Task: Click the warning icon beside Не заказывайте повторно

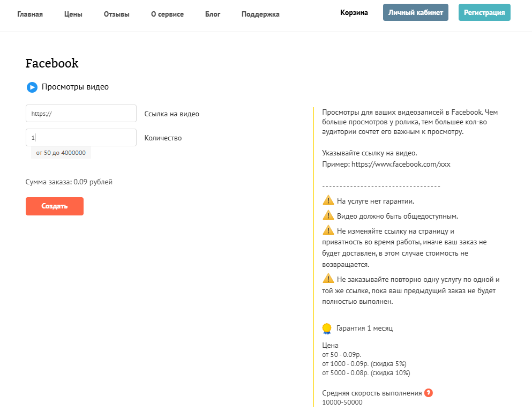Action: [328, 278]
